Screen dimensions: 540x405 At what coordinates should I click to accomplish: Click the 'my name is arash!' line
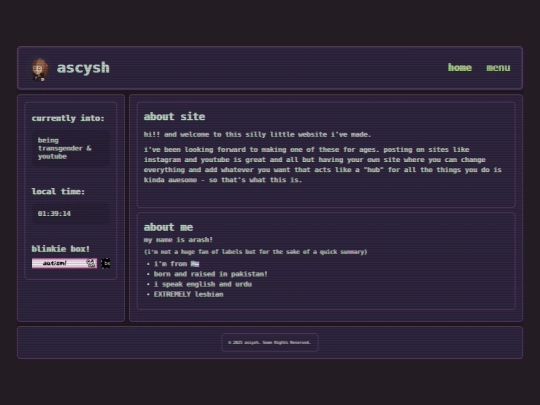coord(178,240)
